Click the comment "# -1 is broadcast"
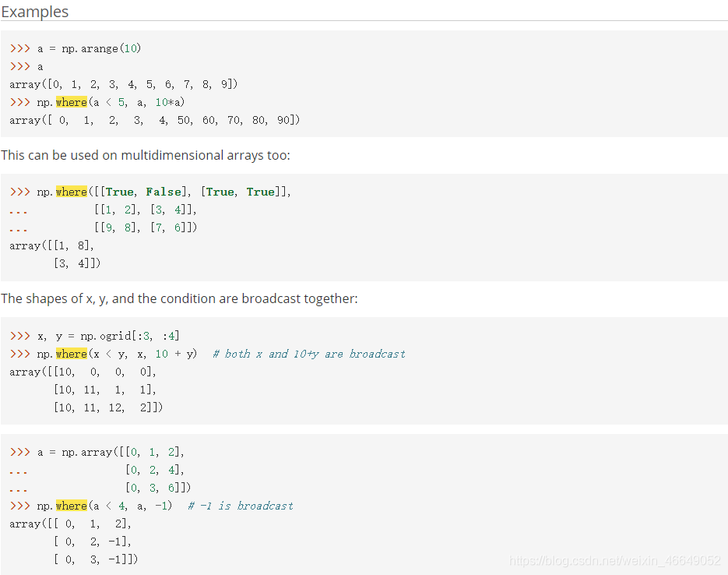 pos(241,506)
